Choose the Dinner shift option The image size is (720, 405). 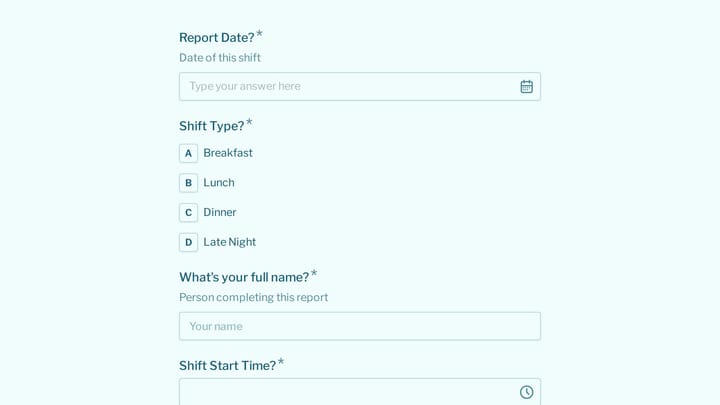(x=219, y=212)
